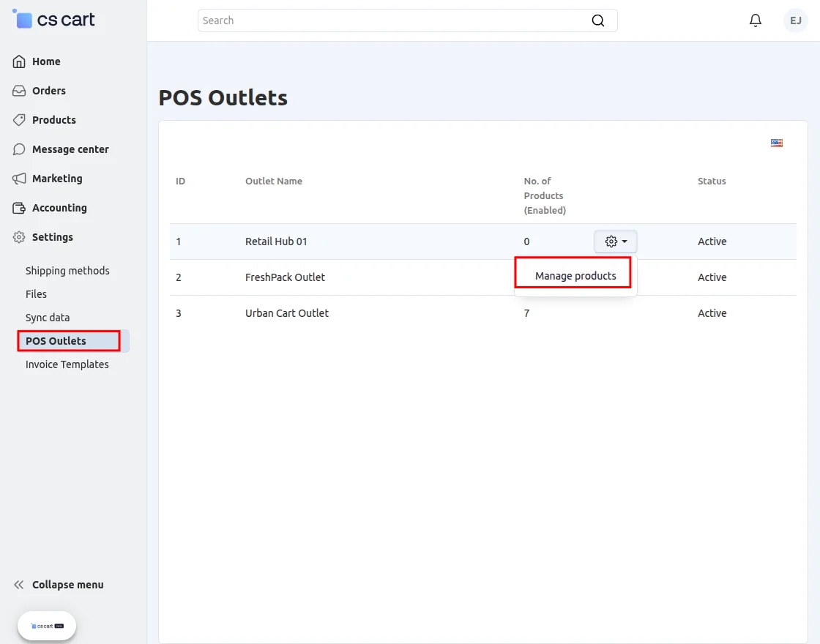Click ID 3 in Urban Cart row
Screen dimensions: 820x644
coord(179,313)
